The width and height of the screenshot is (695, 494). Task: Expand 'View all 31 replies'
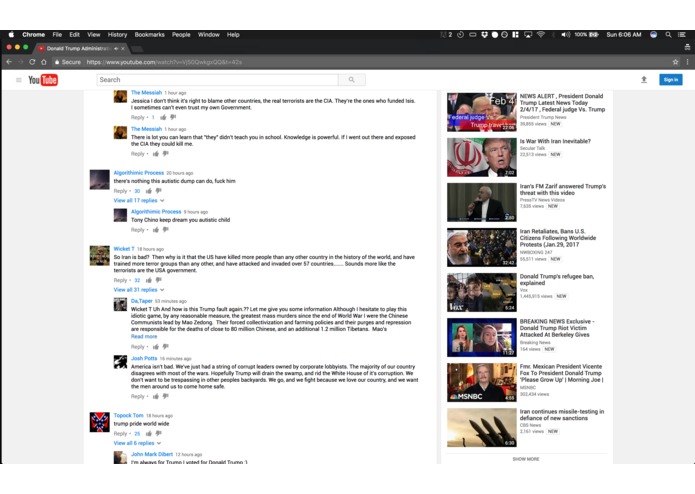click(139, 290)
